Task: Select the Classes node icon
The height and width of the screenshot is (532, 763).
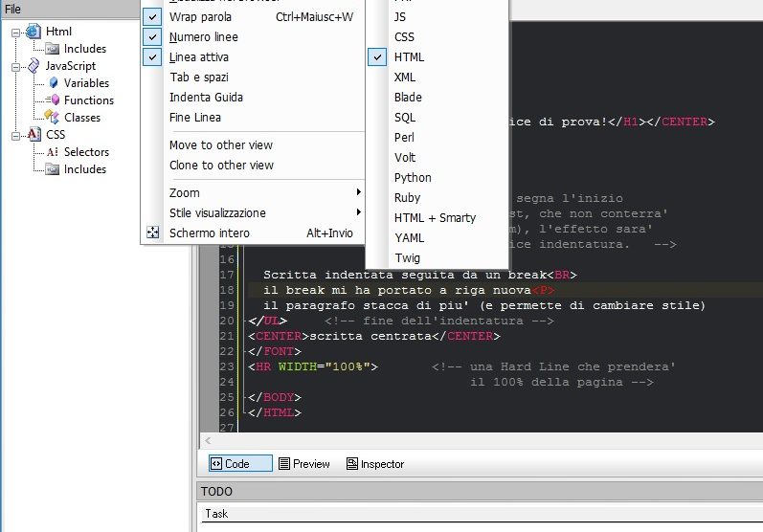Action: coord(53,118)
